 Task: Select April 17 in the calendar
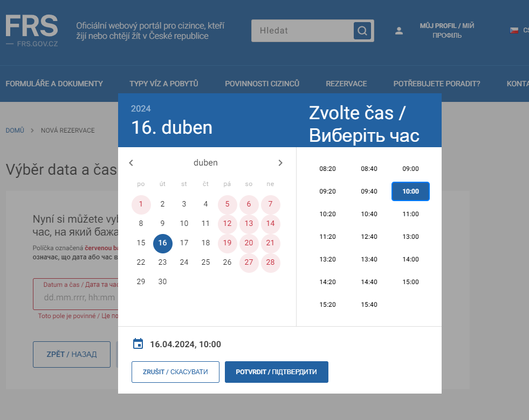[x=184, y=243]
